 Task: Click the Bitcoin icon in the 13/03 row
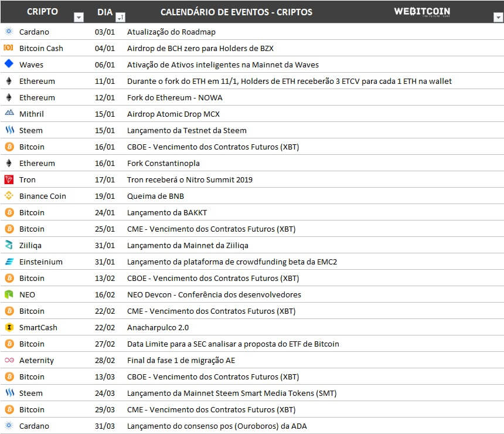tap(9, 377)
